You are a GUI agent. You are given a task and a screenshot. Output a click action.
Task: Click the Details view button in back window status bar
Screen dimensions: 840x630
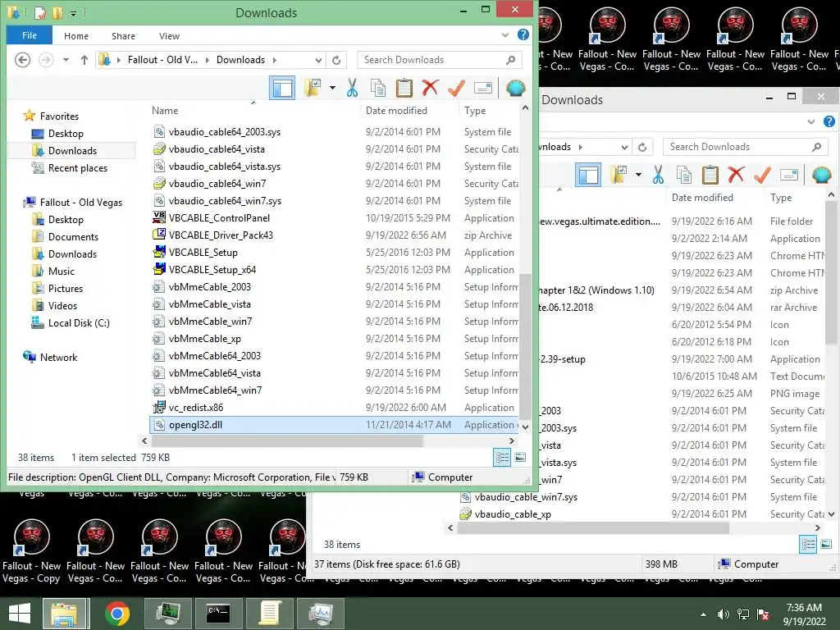coord(808,545)
